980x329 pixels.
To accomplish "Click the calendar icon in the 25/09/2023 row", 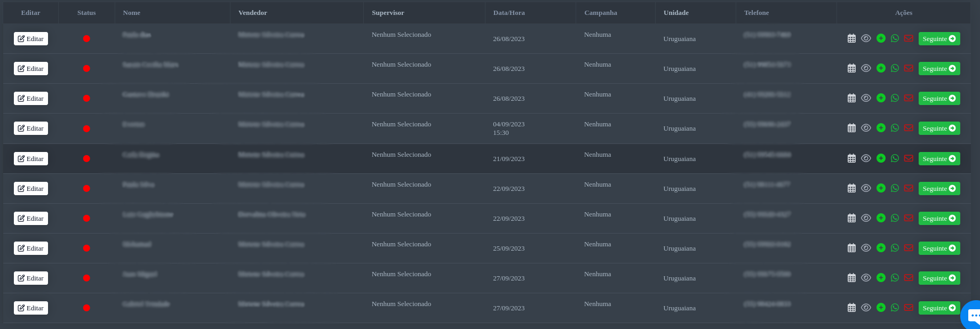I will click(x=851, y=248).
